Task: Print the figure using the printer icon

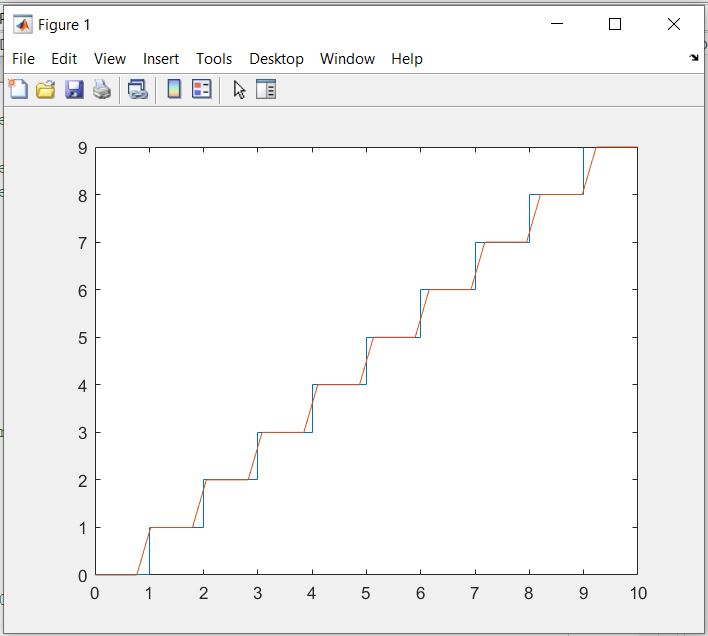Action: 101,90
